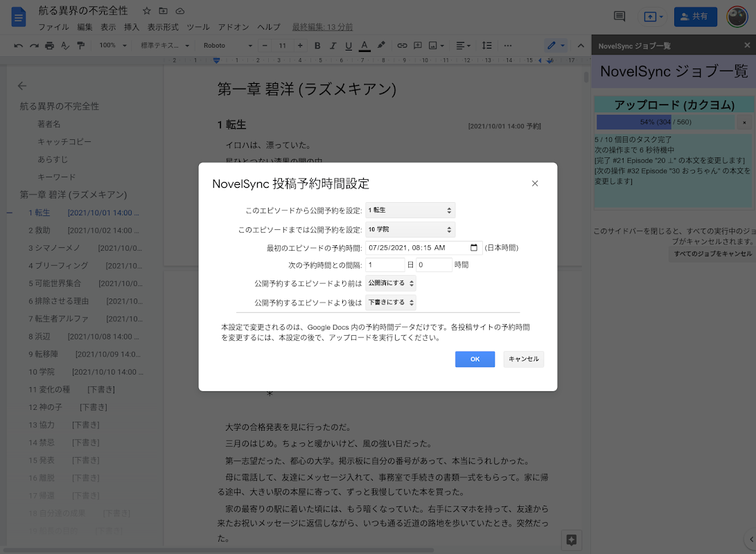Select the paint format tool
The image size is (756, 554).
click(x=81, y=46)
